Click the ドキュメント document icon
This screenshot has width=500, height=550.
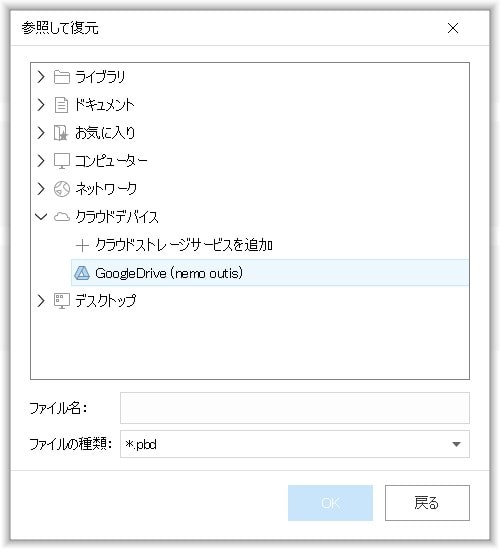click(61, 105)
